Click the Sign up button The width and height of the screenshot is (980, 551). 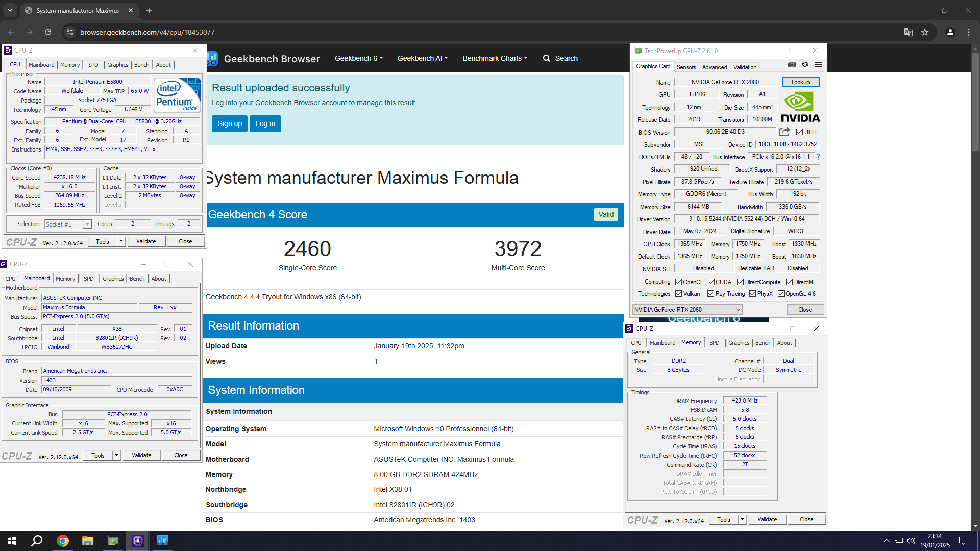coord(230,123)
